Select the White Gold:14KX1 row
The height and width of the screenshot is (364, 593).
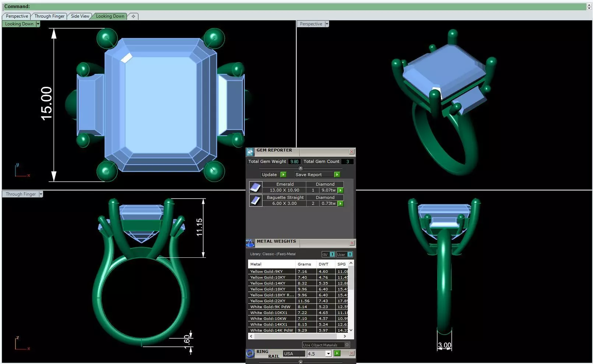click(x=298, y=324)
